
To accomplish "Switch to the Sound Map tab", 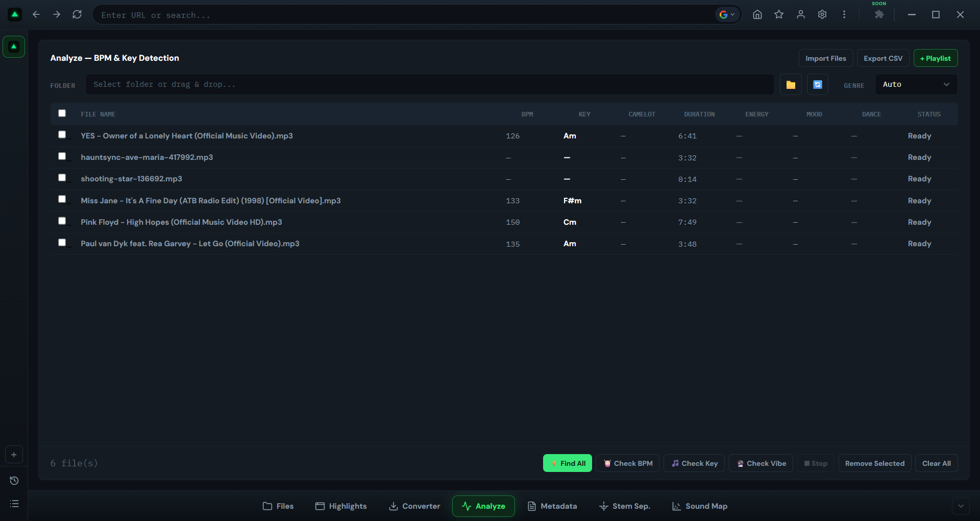I will (x=700, y=506).
